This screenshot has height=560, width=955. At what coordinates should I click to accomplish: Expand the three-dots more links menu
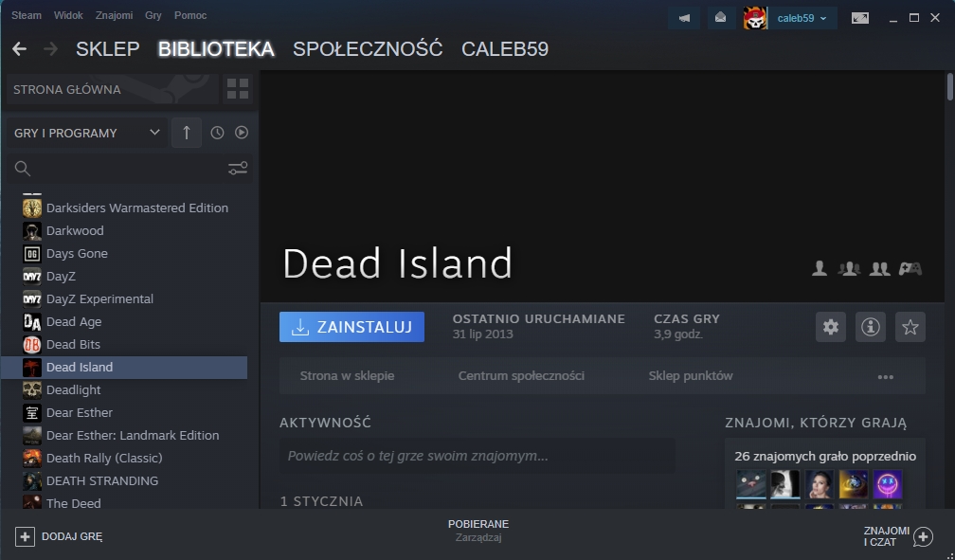point(885,376)
